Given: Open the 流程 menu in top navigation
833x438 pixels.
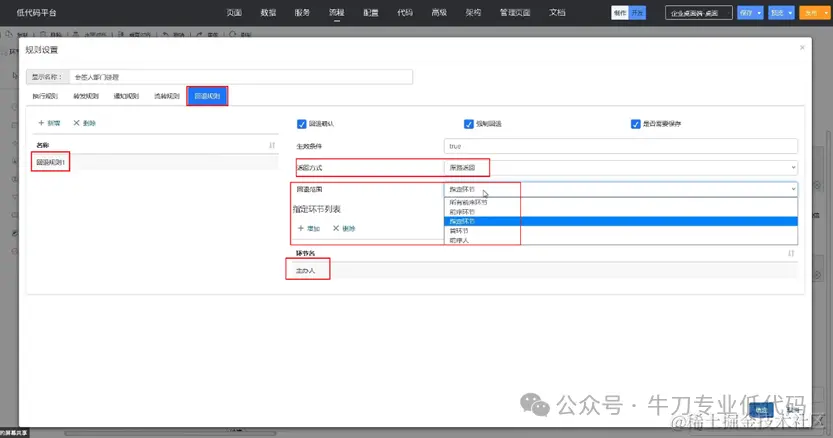Looking at the screenshot, I should click(x=336, y=13).
